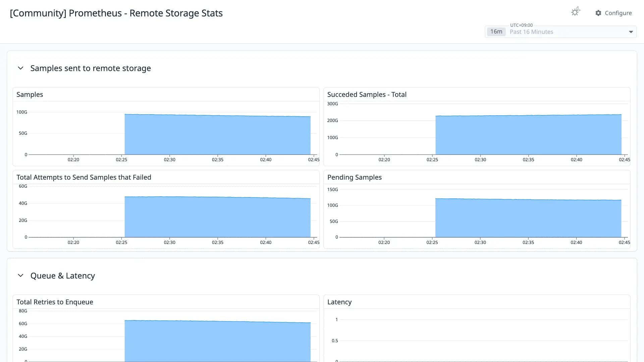Click 60G axis label on Failed Attempts graph
Screen dimensions: 644x362
coord(23,186)
